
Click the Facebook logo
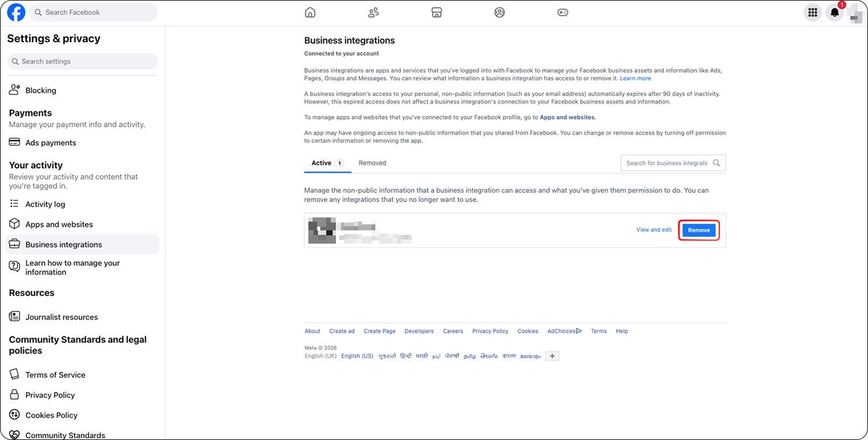tap(16, 12)
